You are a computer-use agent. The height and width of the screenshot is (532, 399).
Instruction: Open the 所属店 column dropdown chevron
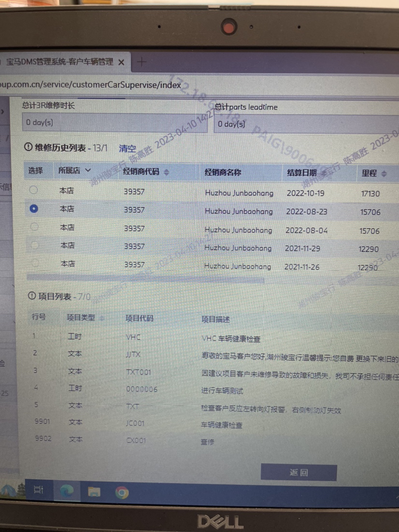88,170
